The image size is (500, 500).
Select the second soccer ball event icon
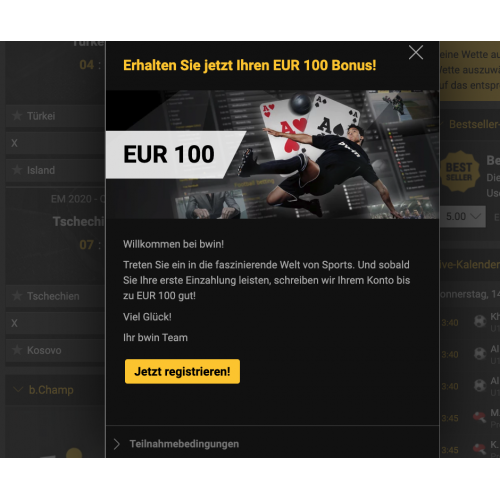[480, 353]
